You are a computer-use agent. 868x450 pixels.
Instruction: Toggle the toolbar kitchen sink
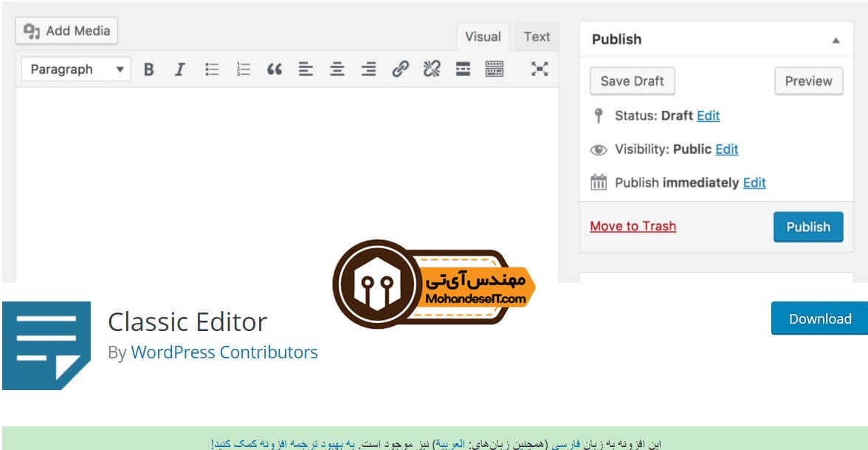[495, 69]
